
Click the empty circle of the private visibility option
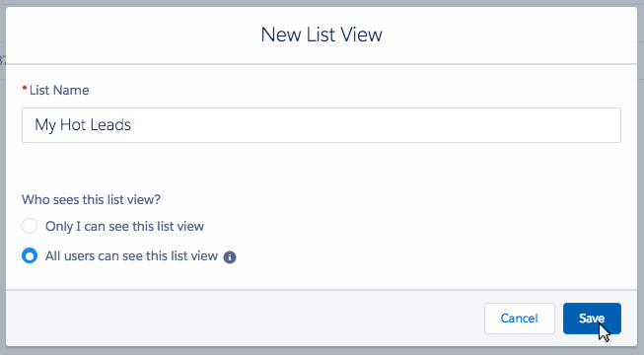[x=30, y=226]
